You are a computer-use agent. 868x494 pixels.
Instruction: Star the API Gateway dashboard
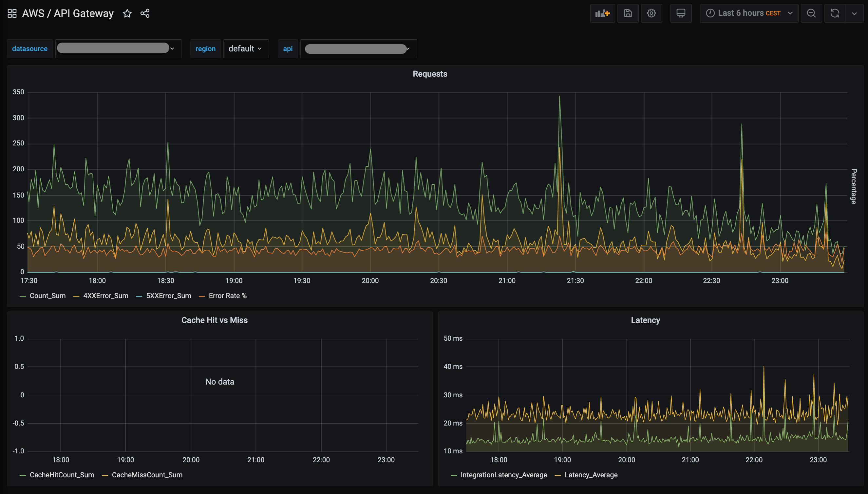click(x=127, y=13)
